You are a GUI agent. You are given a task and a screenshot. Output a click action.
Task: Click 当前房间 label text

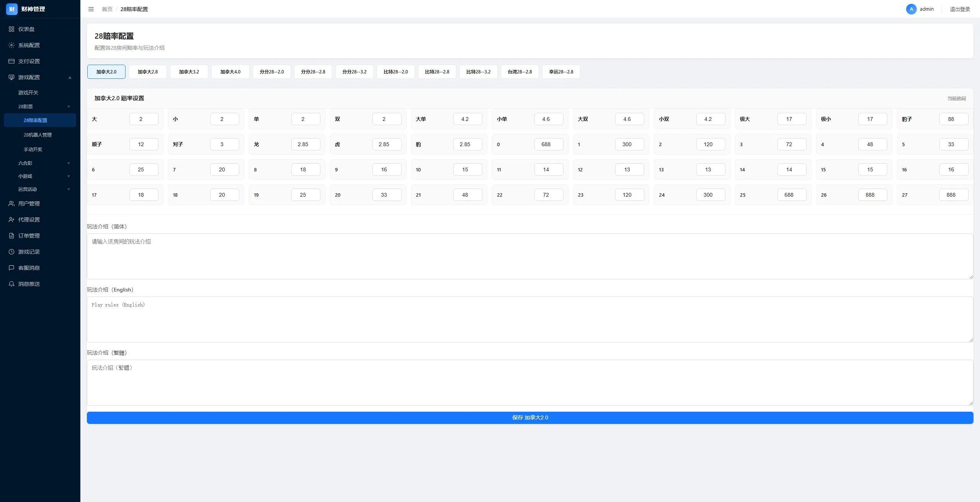pyautogui.click(x=956, y=99)
